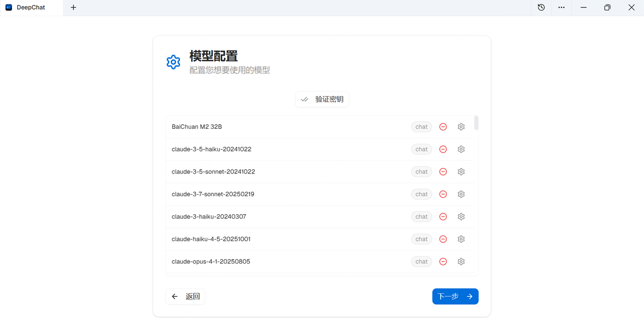This screenshot has height=335, width=644.
Task: Proceed with the 下一步 button
Action: (x=455, y=296)
